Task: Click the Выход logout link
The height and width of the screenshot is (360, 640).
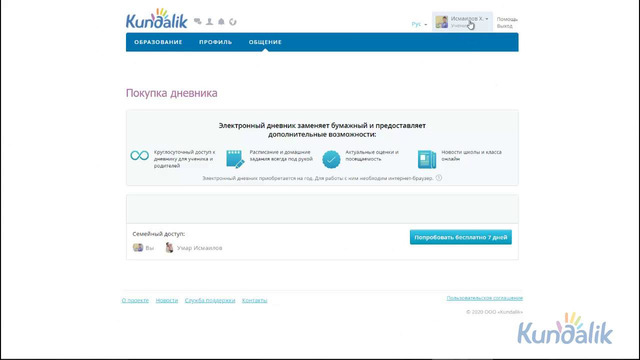Action: point(504,26)
